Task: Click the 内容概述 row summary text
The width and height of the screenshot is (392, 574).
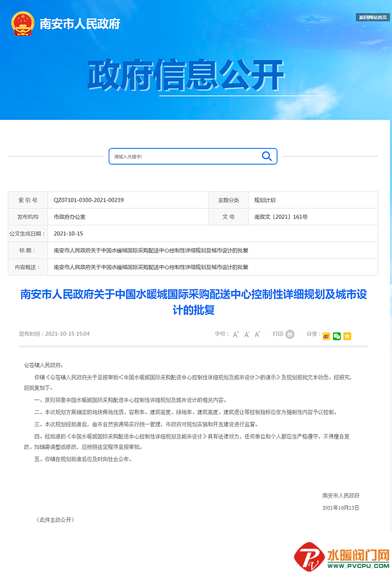Action: pos(151,267)
